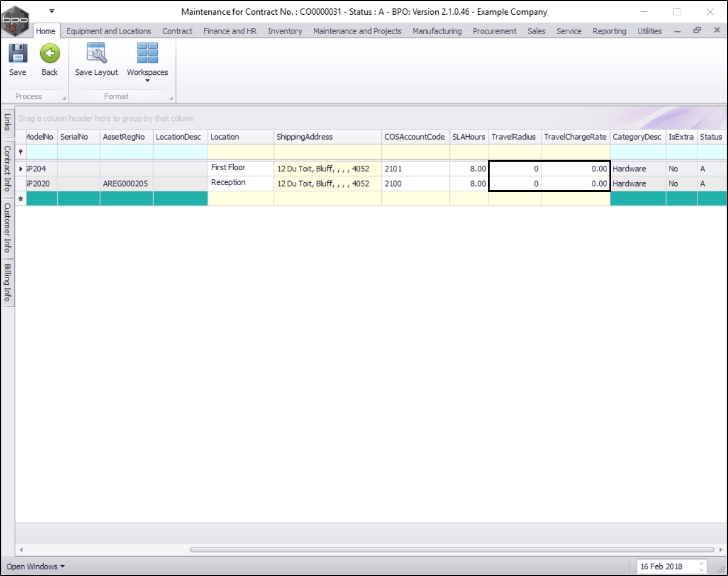Open the Links side panel tab
This screenshot has height=576, width=728.
click(7, 122)
